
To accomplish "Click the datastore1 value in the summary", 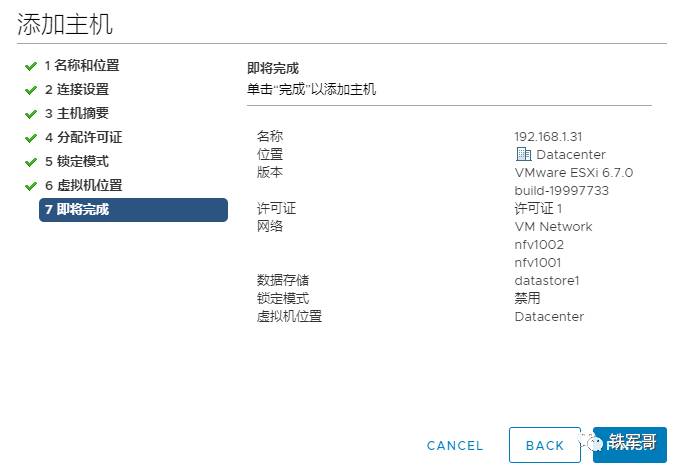I will click(547, 281).
